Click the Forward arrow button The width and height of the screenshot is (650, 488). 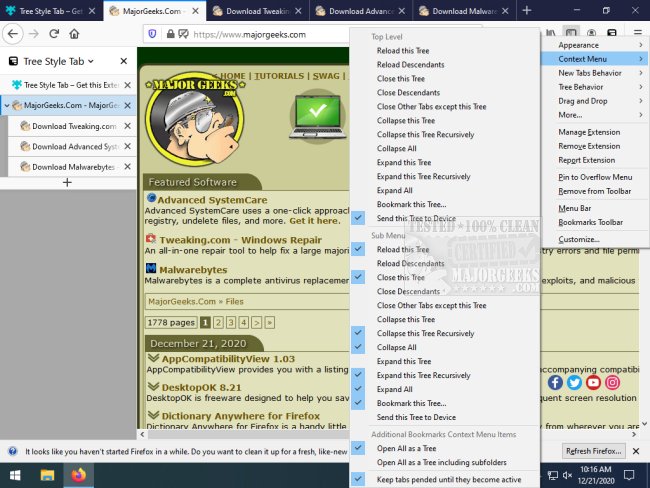coord(34,34)
